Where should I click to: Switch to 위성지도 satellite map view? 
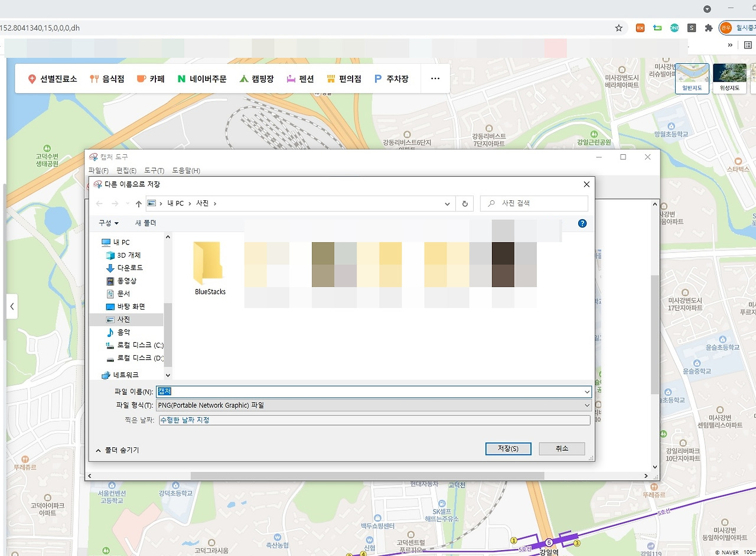click(x=729, y=79)
